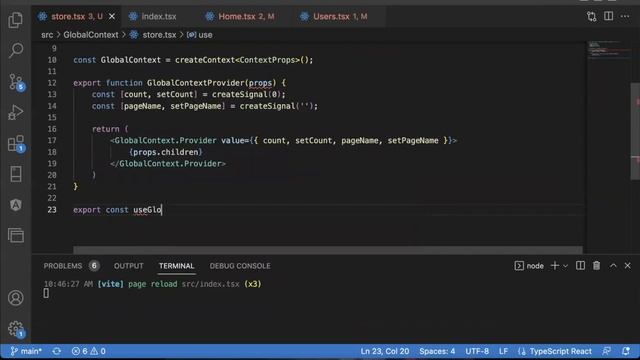Open the terminal launch profile dropdown
The width and height of the screenshot is (640, 360).
(x=565, y=266)
